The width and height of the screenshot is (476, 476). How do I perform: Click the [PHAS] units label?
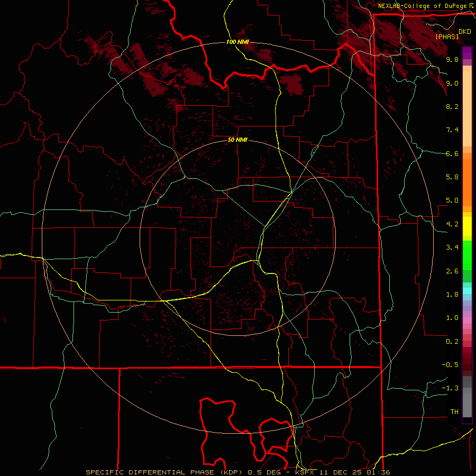(447, 36)
